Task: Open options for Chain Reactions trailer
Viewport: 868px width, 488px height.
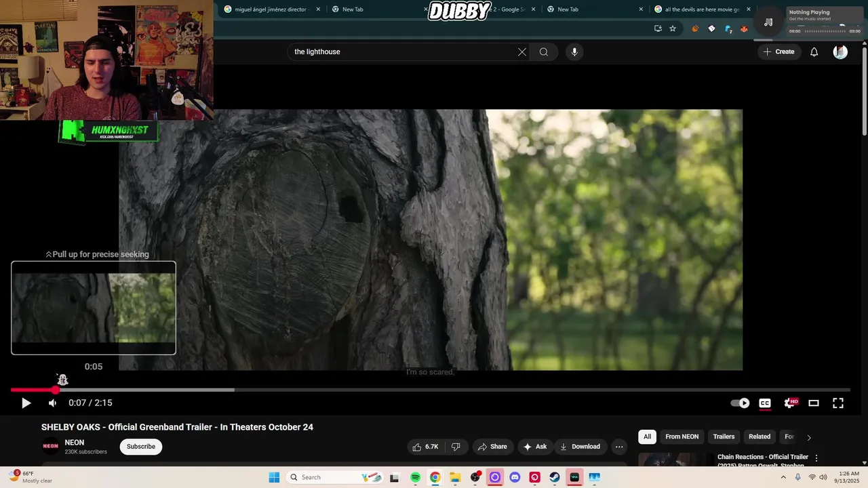Action: (816, 458)
